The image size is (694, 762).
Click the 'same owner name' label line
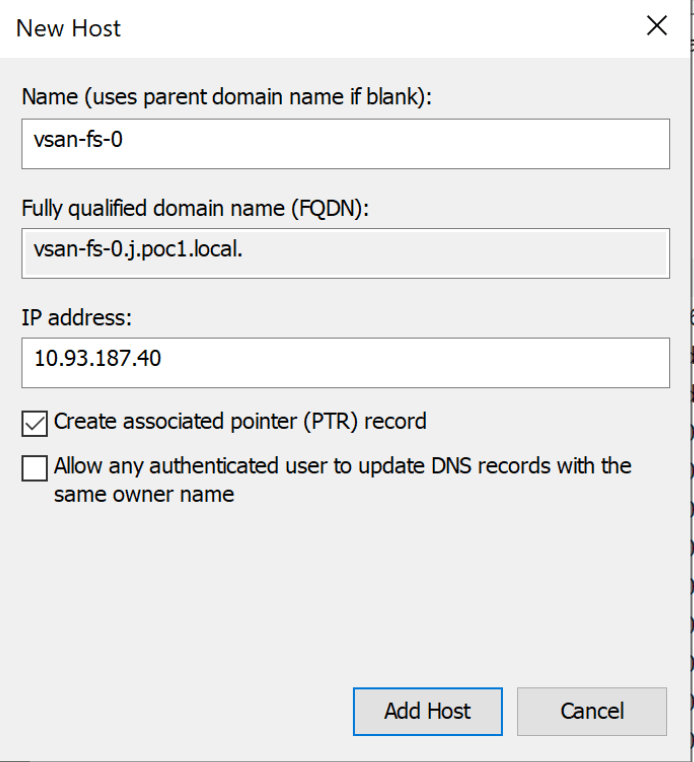pyautogui.click(x=144, y=494)
